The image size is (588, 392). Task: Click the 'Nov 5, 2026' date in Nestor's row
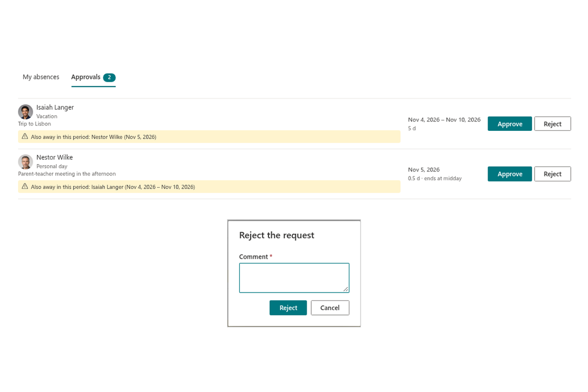[423, 170]
